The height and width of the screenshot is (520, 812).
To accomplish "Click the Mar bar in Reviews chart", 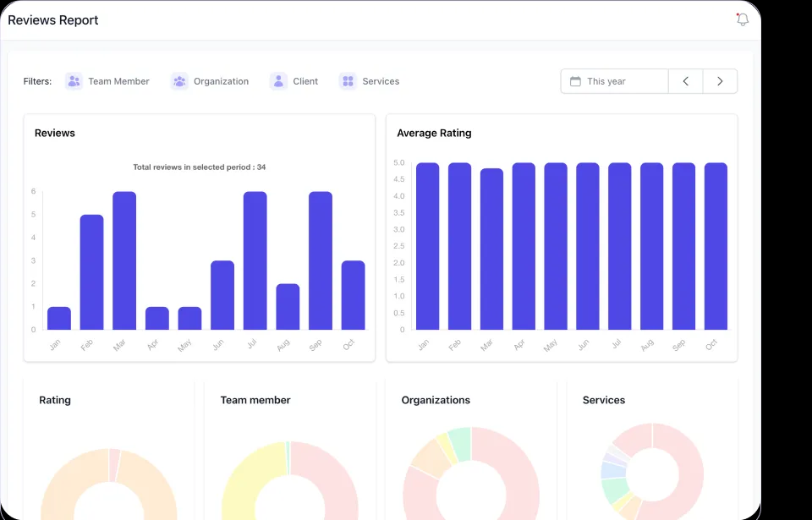I will tap(124, 260).
